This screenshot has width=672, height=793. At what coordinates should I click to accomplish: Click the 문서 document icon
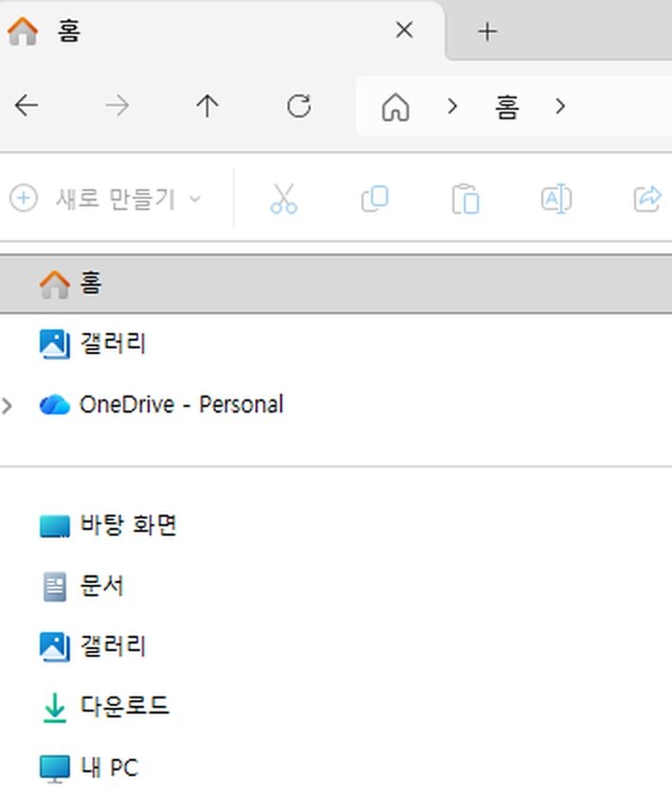pyautogui.click(x=55, y=587)
